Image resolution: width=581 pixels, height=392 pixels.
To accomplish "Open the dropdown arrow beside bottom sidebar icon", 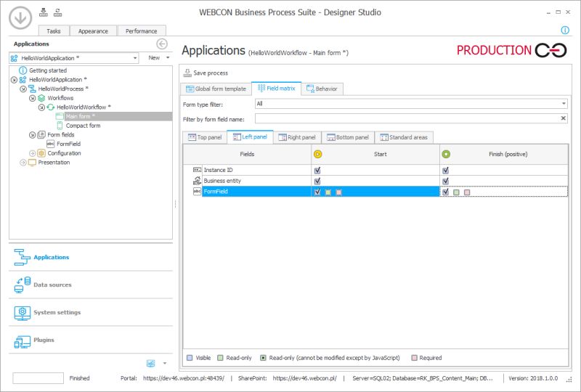I will point(165,364).
